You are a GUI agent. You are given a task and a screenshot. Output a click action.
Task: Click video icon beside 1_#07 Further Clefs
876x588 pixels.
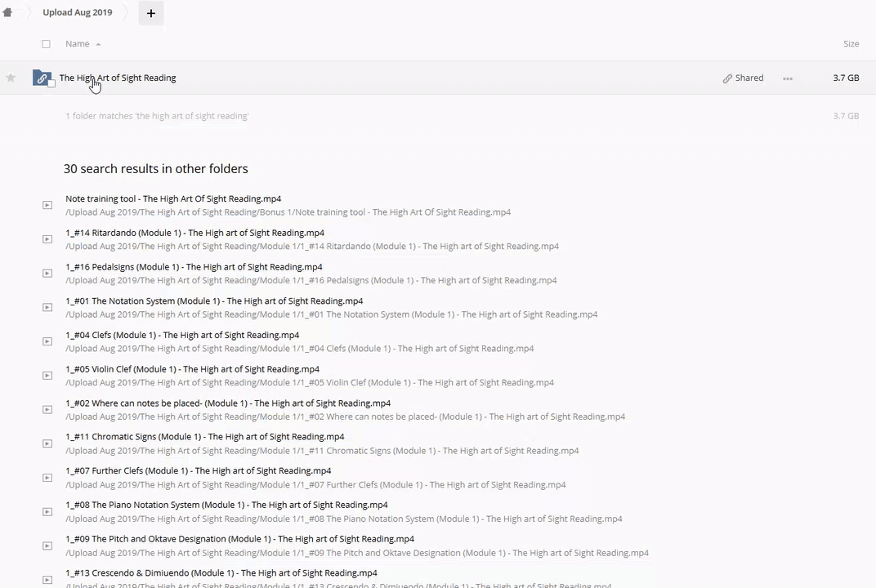(47, 478)
